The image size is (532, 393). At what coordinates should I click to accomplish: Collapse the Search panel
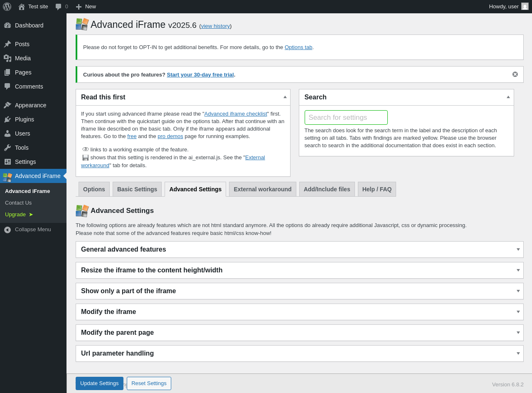(508, 97)
